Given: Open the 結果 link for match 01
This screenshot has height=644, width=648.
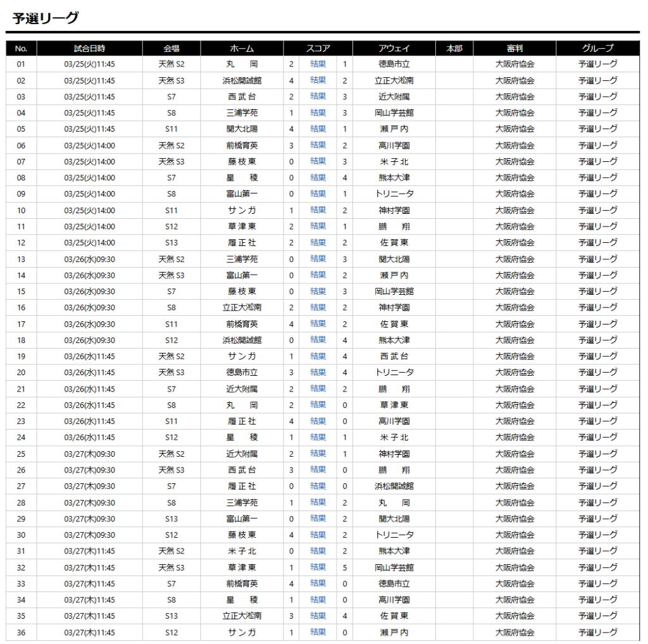Looking at the screenshot, I should coord(318,64).
